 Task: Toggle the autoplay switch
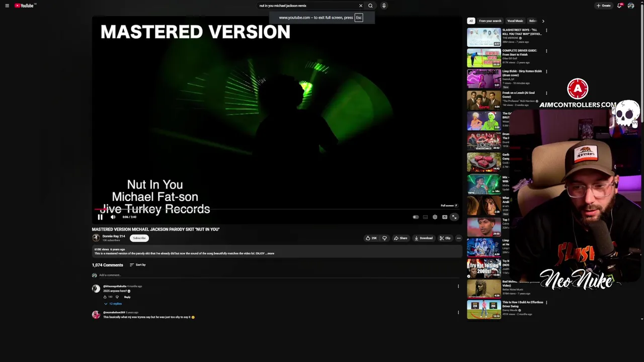[x=416, y=217]
